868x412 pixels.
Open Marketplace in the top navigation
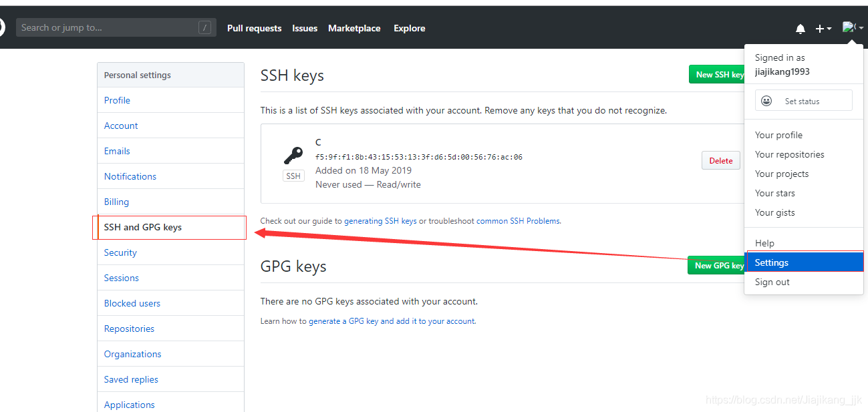(x=354, y=28)
